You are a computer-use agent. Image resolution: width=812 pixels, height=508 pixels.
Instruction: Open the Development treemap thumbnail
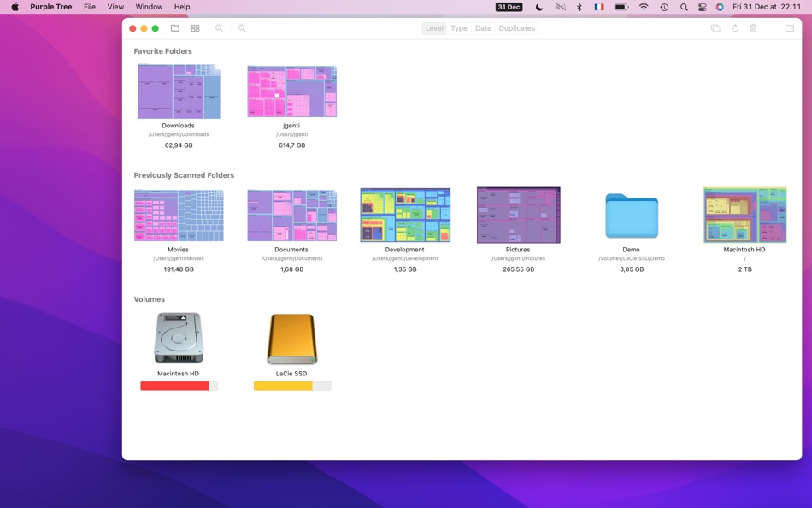(x=405, y=216)
